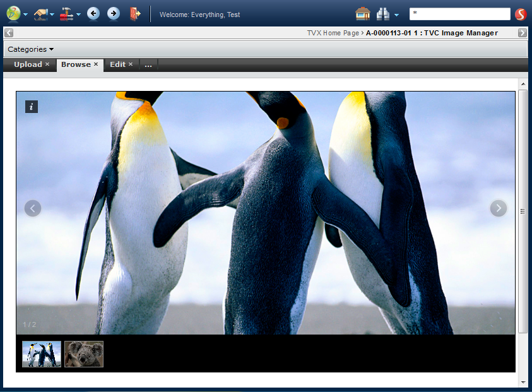Click the red S search button icon
The width and height of the screenshot is (532, 392).
[521, 14]
